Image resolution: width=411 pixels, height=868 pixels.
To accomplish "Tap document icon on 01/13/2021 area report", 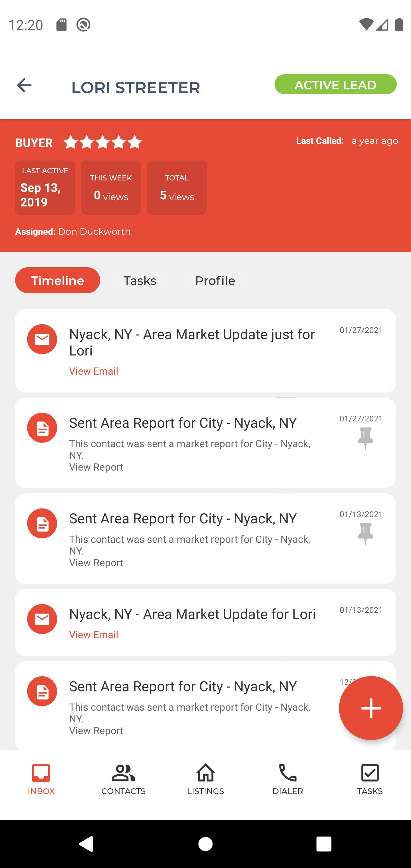I will 42,524.
